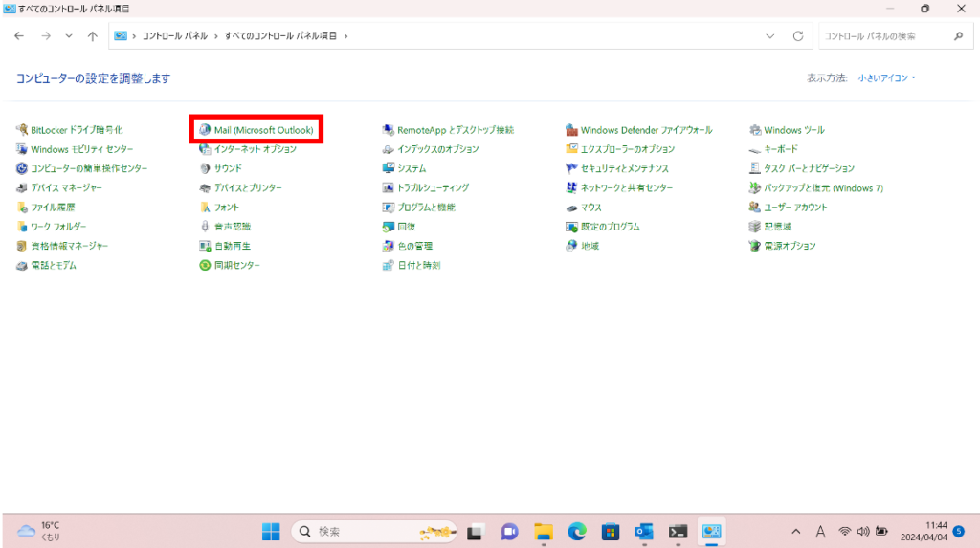The image size is (980, 548).
Task: Show hidden system tray icons
Action: tap(795, 531)
